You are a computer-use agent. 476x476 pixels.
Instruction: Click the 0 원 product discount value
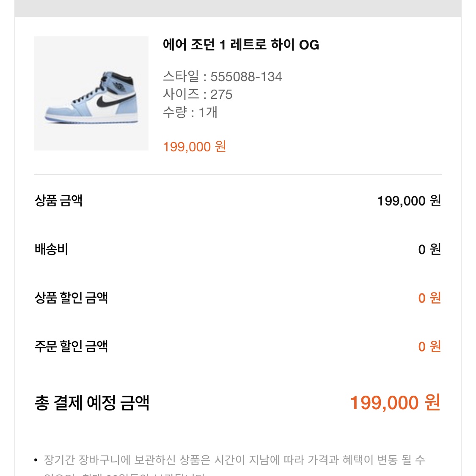click(429, 298)
